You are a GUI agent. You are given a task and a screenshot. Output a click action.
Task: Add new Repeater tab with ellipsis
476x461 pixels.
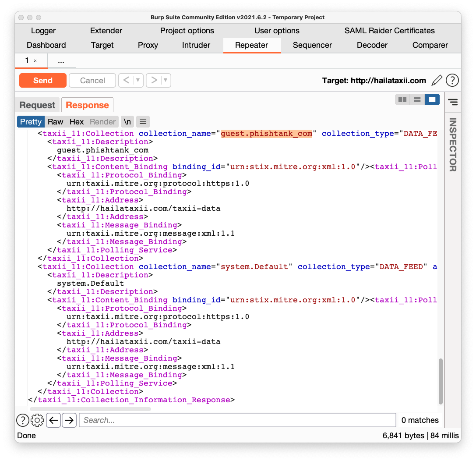coord(61,61)
